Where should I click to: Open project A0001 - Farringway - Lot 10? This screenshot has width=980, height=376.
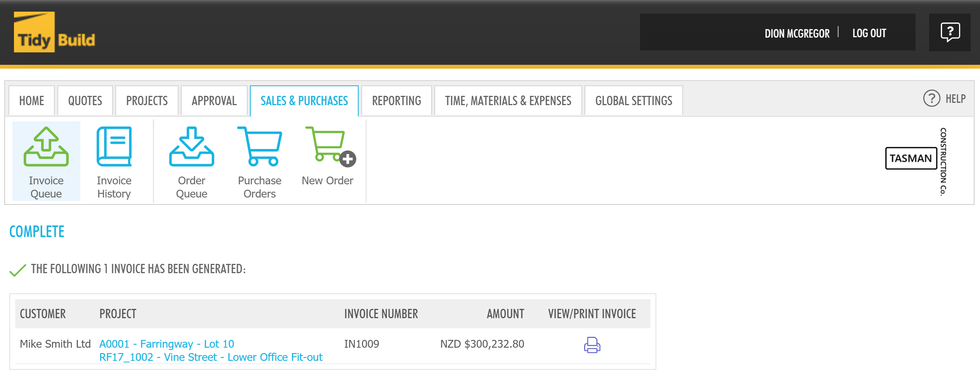coord(167,344)
